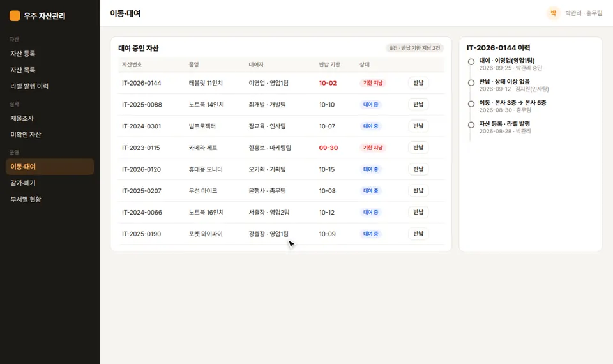Select asset number IT-2023-0115
613x364 pixels.
(x=141, y=148)
